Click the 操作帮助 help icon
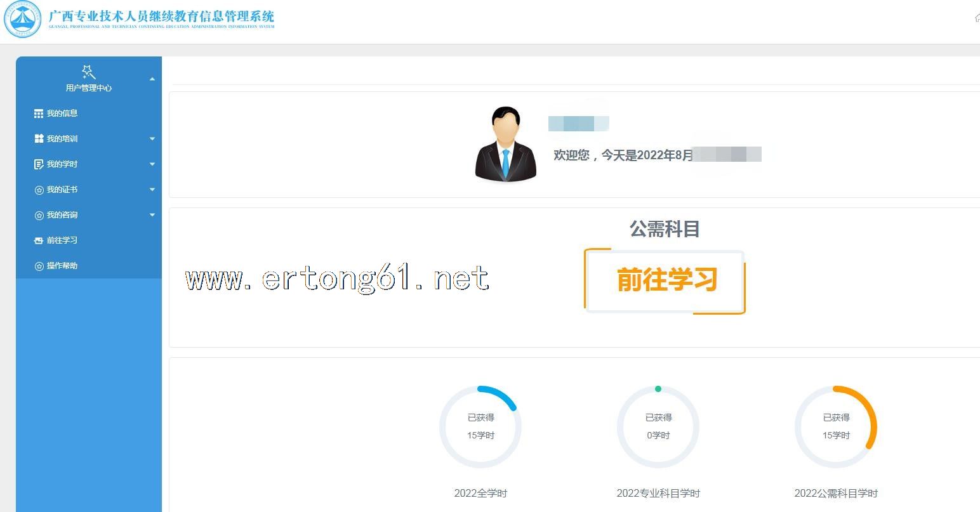This screenshot has height=512, width=980. (39, 266)
